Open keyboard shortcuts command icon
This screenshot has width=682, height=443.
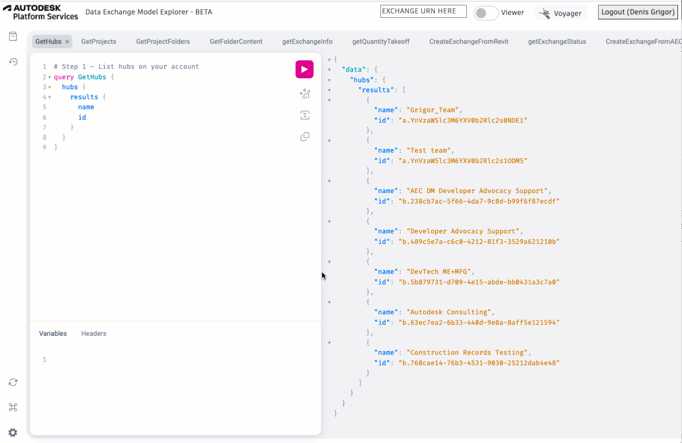tap(13, 407)
